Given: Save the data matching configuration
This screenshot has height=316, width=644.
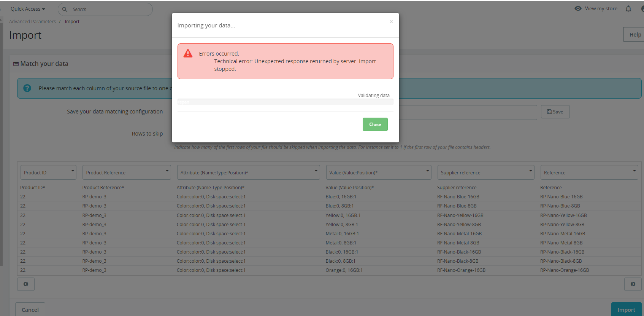Looking at the screenshot, I should point(555,112).
